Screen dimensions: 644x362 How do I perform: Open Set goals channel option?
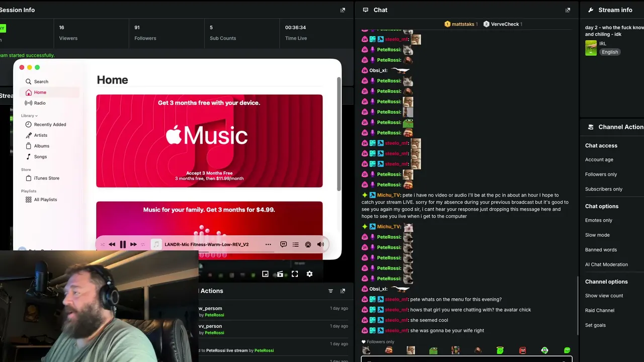coord(595,325)
